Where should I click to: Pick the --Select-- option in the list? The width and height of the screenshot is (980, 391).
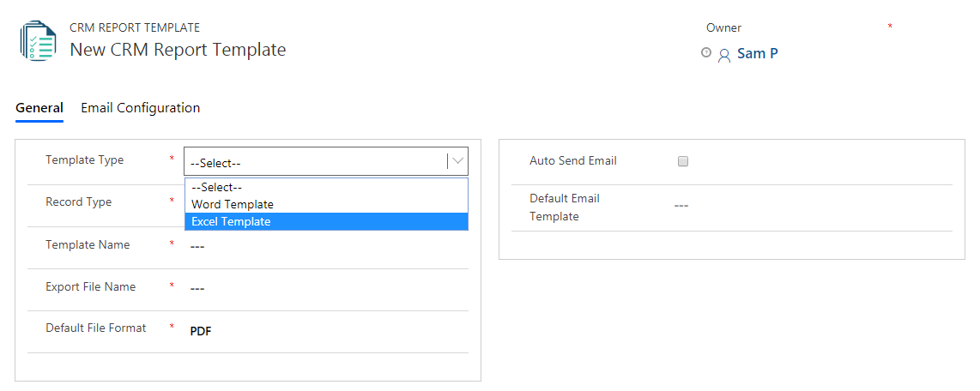coord(326,187)
